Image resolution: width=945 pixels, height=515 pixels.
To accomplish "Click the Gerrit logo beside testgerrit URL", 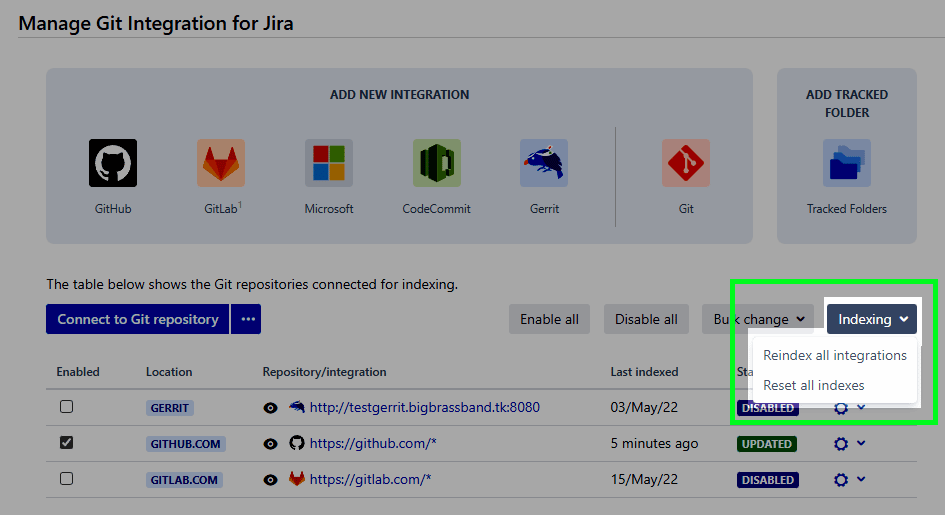I will [297, 407].
